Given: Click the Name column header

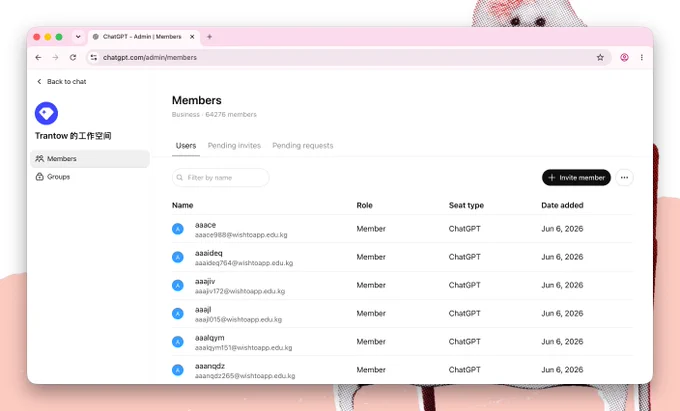Looking at the screenshot, I should coord(183,206).
